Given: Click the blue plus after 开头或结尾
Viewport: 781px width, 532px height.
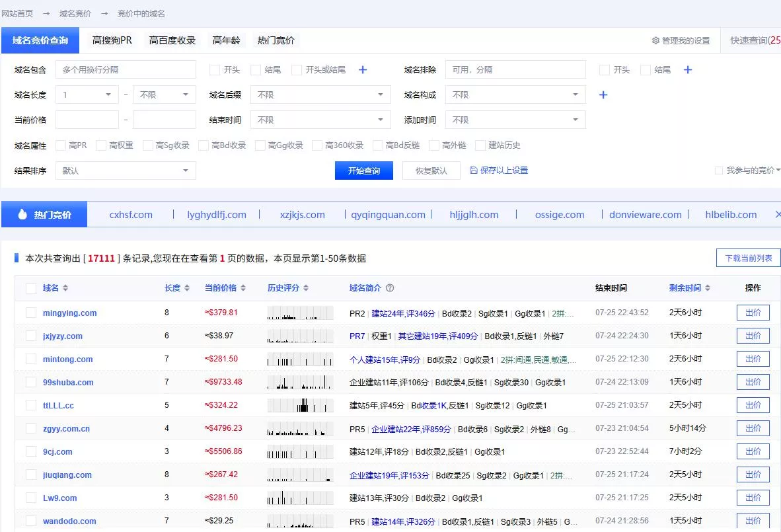Looking at the screenshot, I should tap(363, 70).
